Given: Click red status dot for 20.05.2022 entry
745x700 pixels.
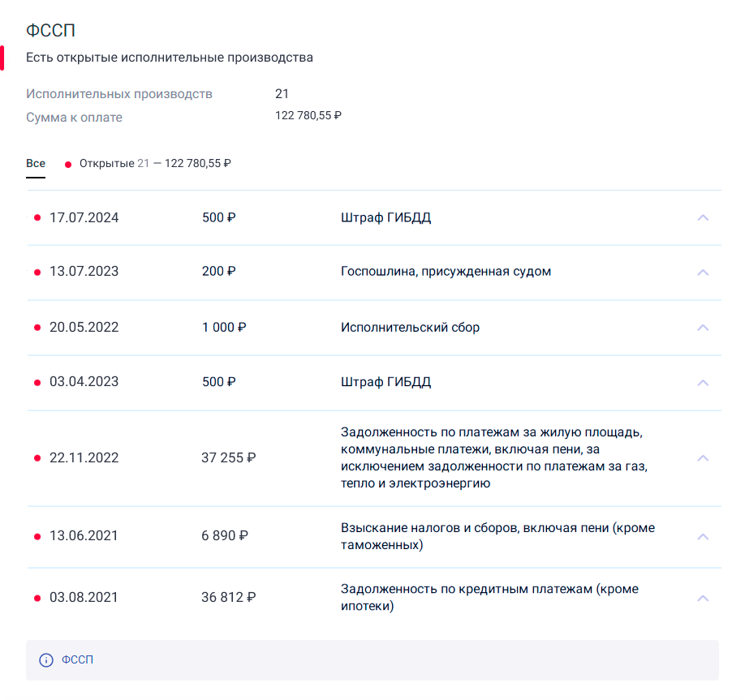Looking at the screenshot, I should pyautogui.click(x=37, y=328).
